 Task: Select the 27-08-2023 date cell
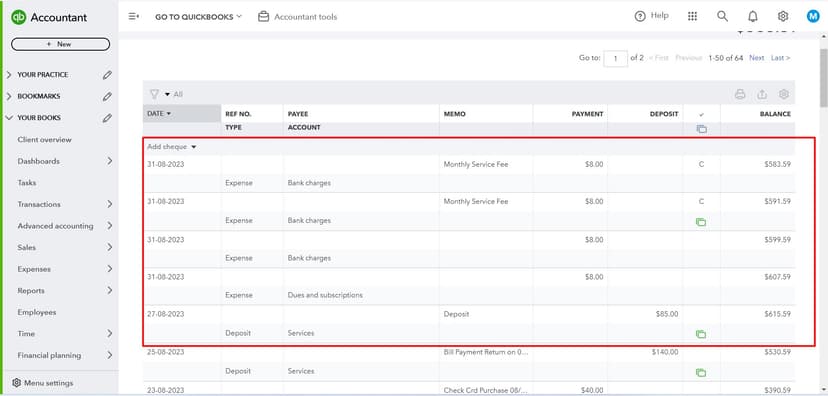166,314
